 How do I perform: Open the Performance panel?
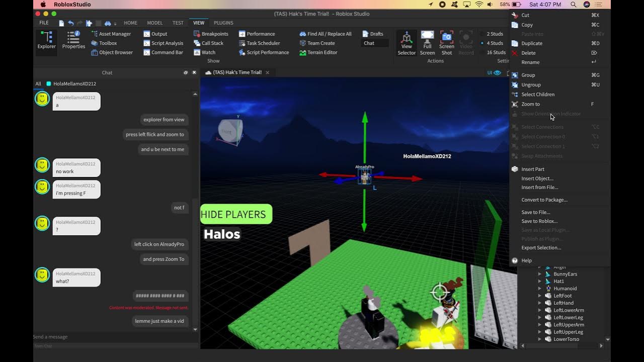pos(257,34)
